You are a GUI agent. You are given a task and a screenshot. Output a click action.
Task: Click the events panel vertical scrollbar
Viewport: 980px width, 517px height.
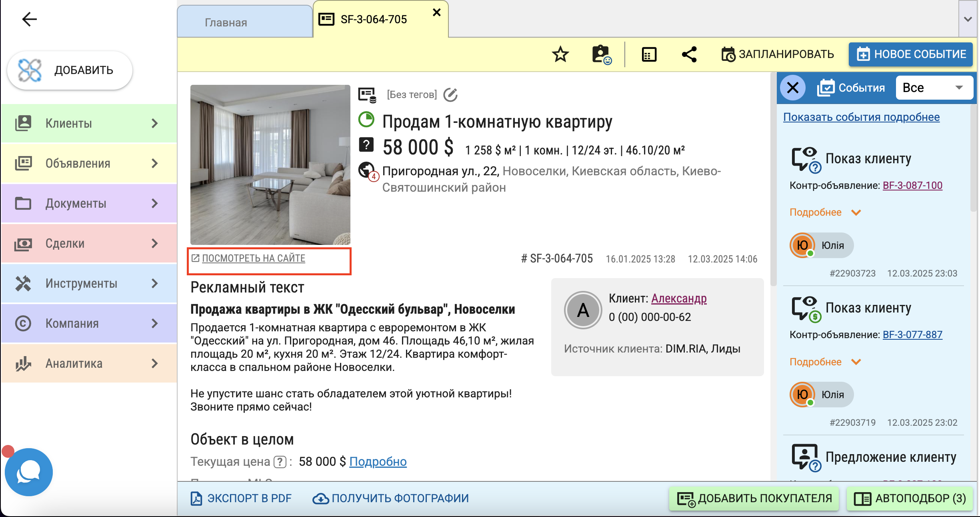pos(974,158)
